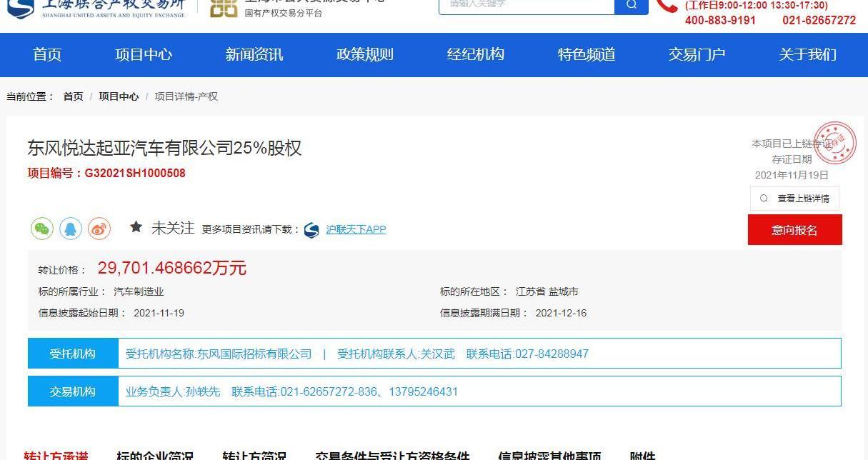Click the 江苏省 盐城市 region value
This screenshot has width=868, height=460.
point(547,291)
